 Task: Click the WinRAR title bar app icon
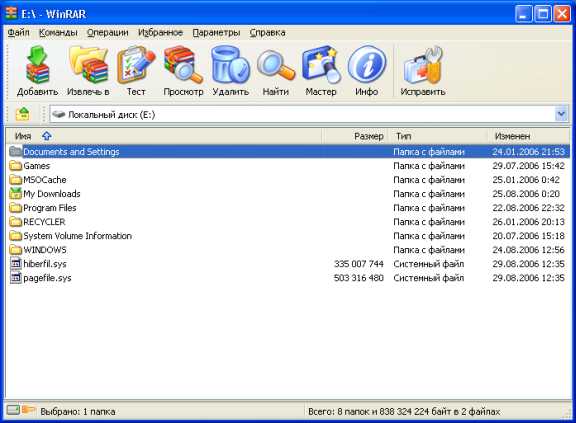(11, 14)
